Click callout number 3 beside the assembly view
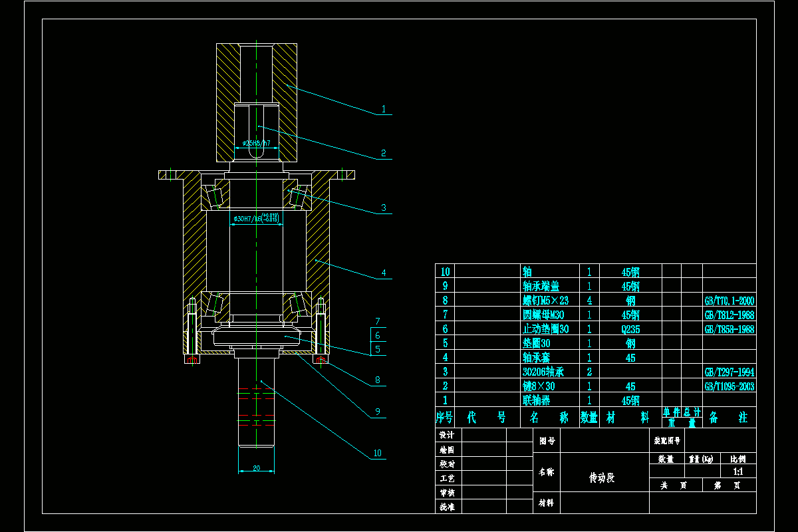Viewport: 798px width, 532px height. pyautogui.click(x=383, y=208)
